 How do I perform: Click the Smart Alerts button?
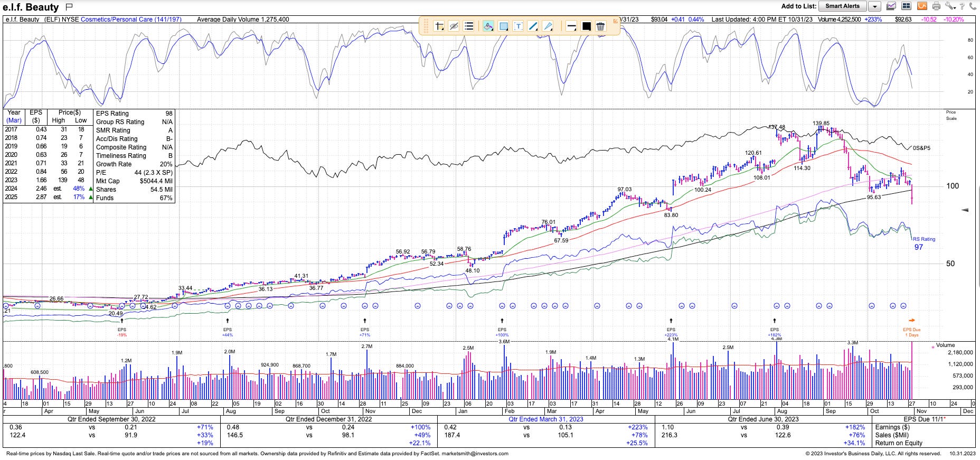click(843, 6)
